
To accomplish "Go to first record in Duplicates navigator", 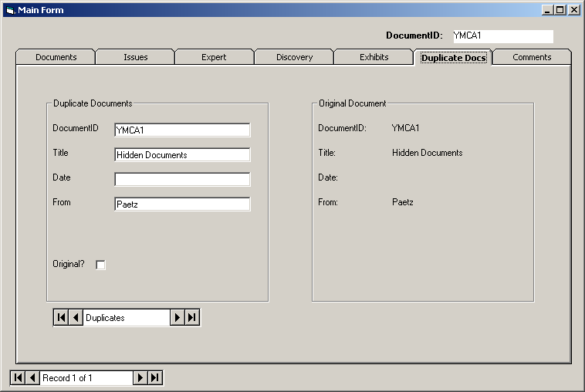I will 61,317.
